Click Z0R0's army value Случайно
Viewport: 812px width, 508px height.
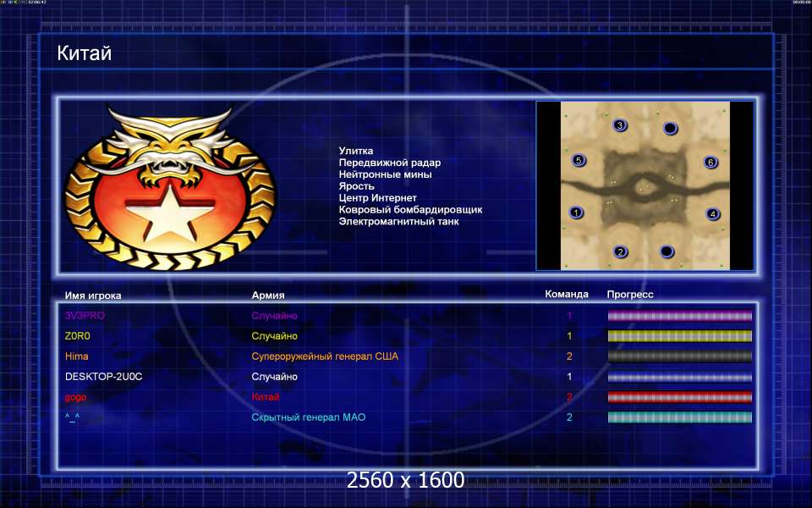click(274, 336)
